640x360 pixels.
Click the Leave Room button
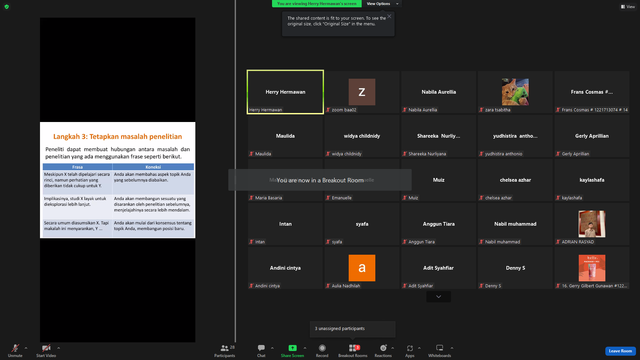(x=620, y=351)
